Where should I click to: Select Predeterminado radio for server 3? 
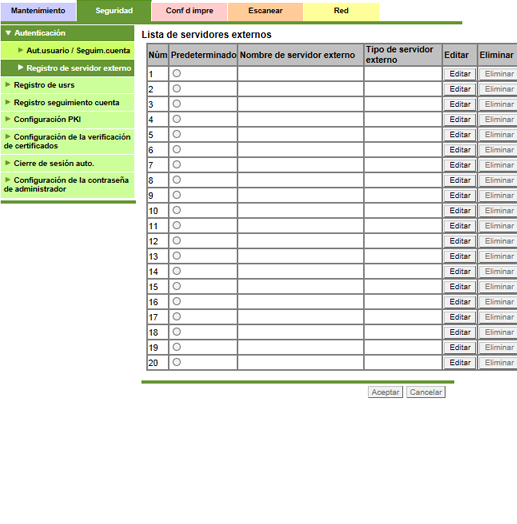point(177,104)
